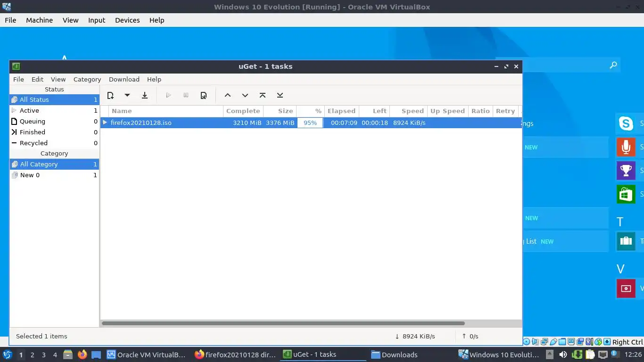The height and width of the screenshot is (362, 644).
Task: Move the download up one position
Action: (228, 95)
